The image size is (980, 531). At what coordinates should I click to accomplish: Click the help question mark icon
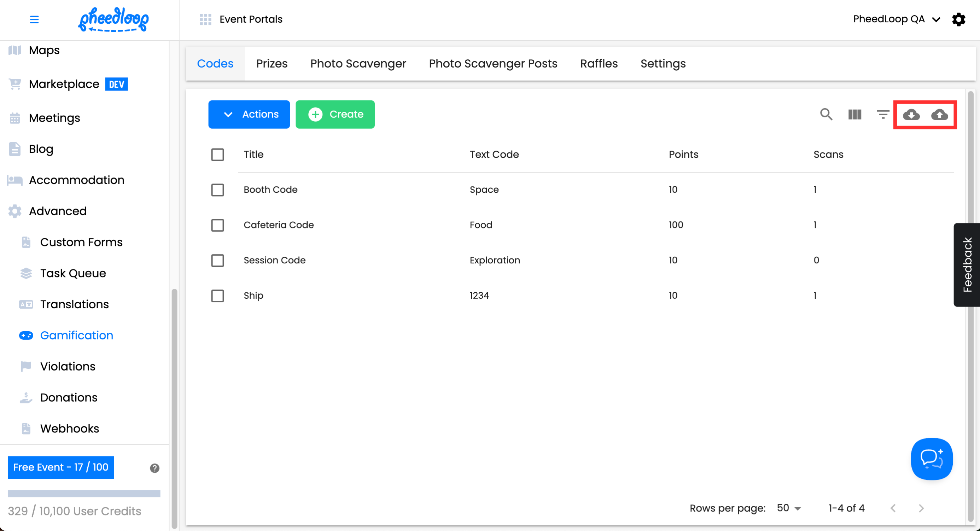[x=154, y=468]
